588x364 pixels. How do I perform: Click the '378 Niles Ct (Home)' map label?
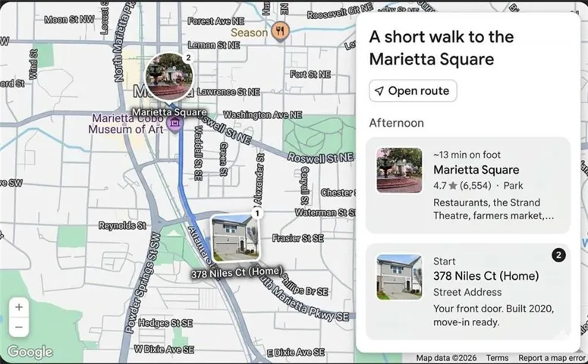coord(237,273)
